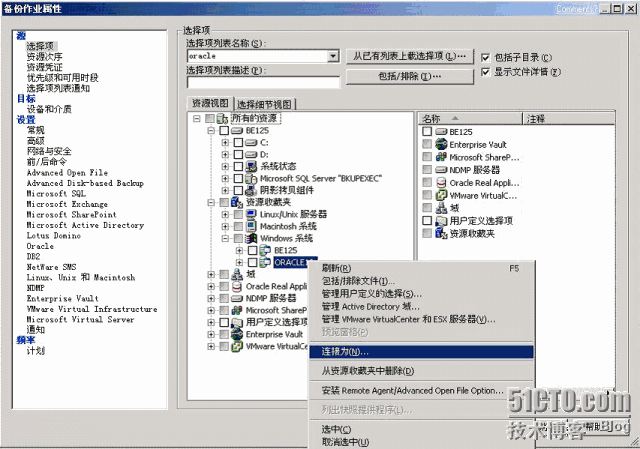Click the VMware VirtualCe icon in tree
Viewport: 640px width, 449px height.
237,346
